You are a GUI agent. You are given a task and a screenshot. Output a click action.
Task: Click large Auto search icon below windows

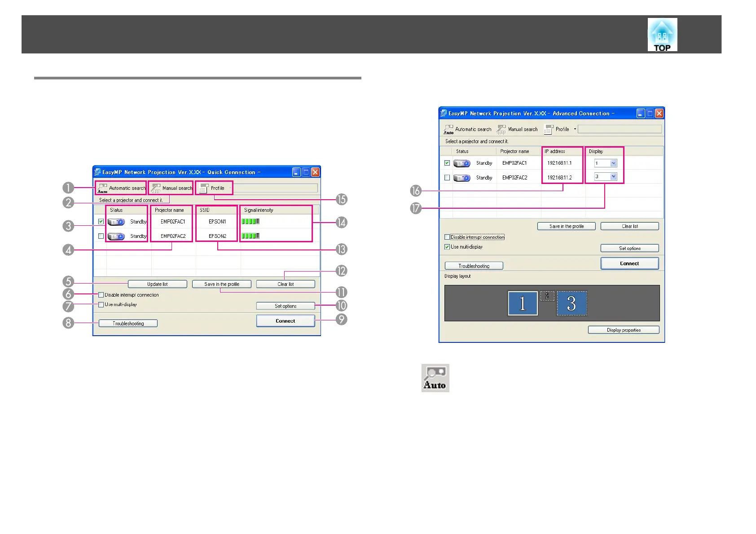(x=435, y=378)
